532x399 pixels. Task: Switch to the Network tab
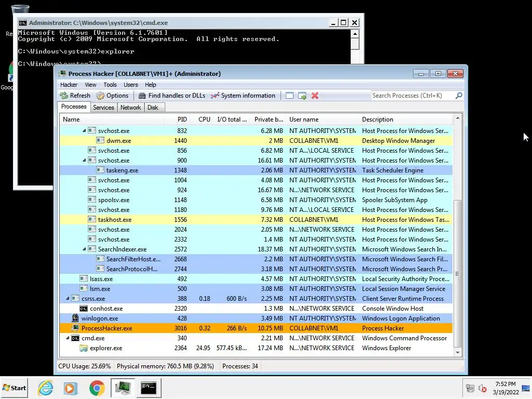tap(130, 108)
